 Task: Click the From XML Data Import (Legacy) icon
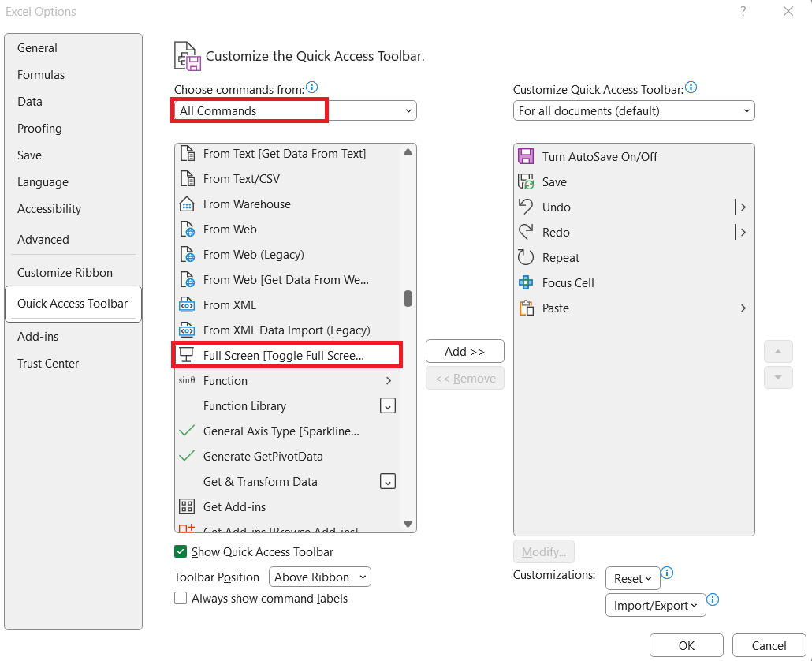coord(187,330)
